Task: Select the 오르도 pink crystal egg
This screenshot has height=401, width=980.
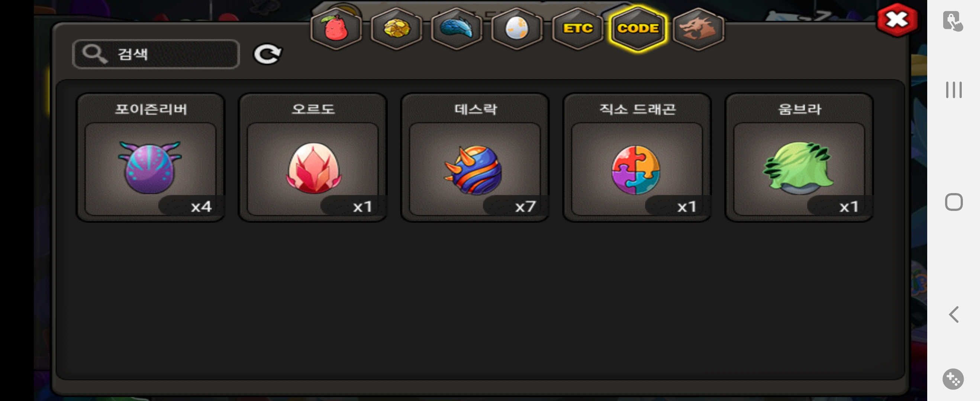Action: pyautogui.click(x=313, y=157)
